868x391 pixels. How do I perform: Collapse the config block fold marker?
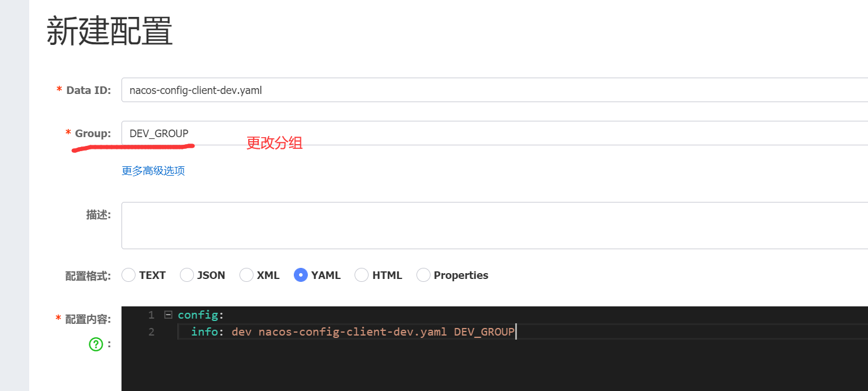[x=168, y=315]
